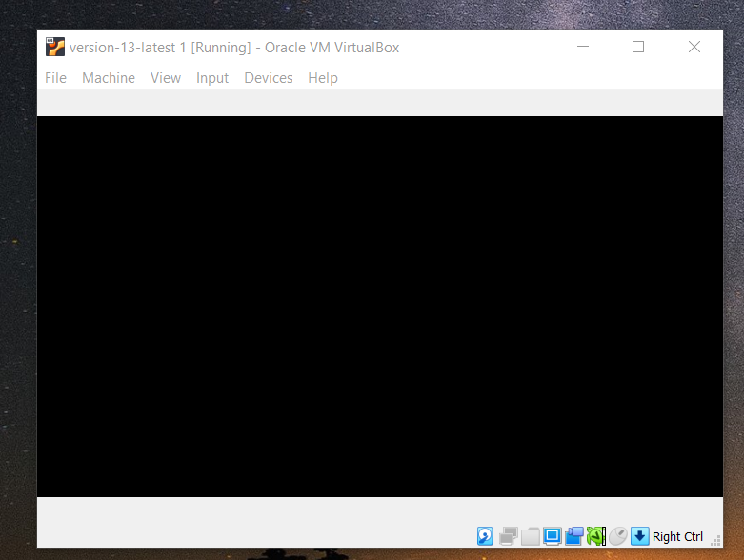The image size is (744, 560).
Task: Click the VirtualBox app icon in title bar
Action: (55, 47)
